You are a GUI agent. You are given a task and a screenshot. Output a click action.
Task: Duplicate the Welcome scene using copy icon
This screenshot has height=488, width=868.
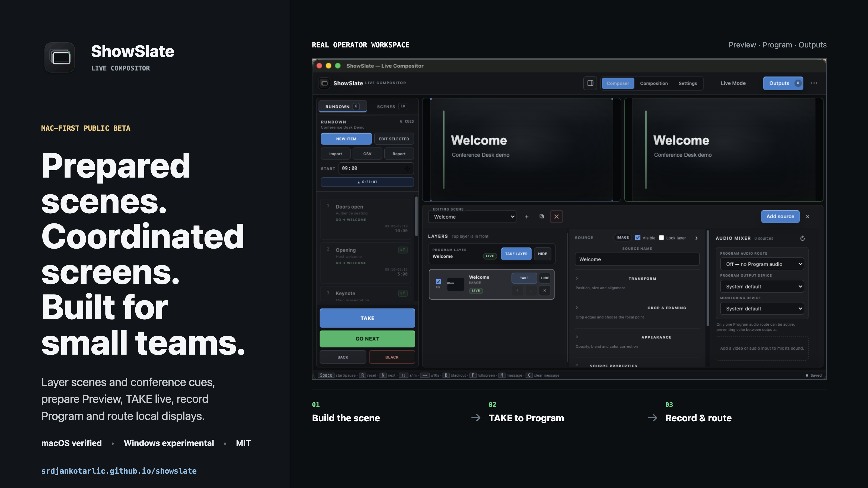point(541,217)
